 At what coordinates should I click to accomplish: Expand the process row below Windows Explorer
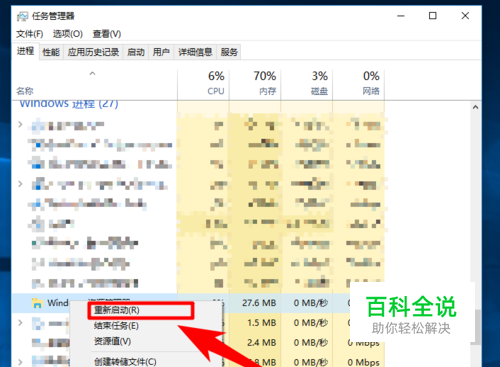(x=20, y=322)
